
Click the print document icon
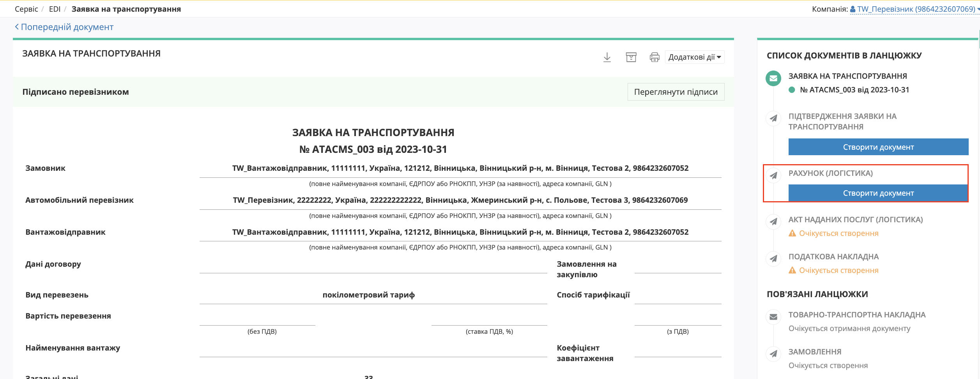pos(654,57)
